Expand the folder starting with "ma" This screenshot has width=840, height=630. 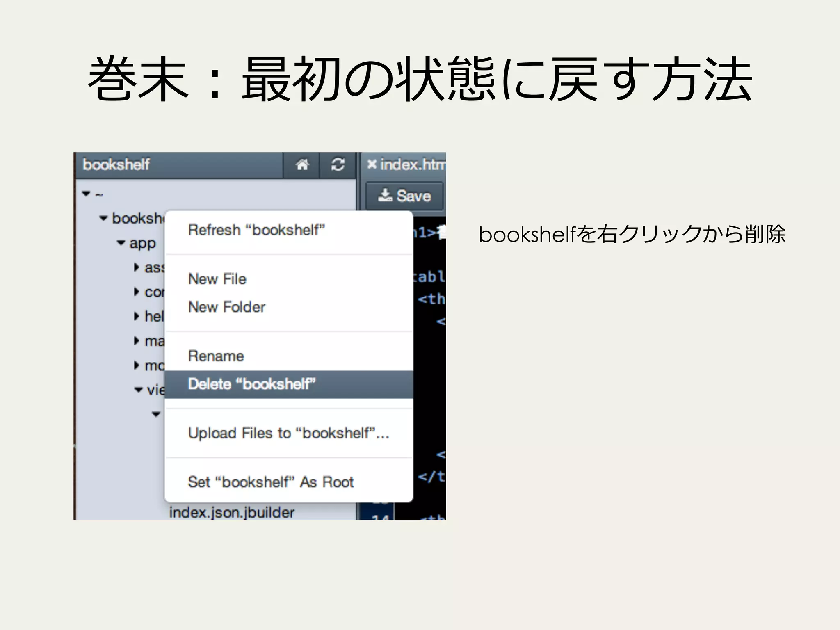[x=137, y=341]
